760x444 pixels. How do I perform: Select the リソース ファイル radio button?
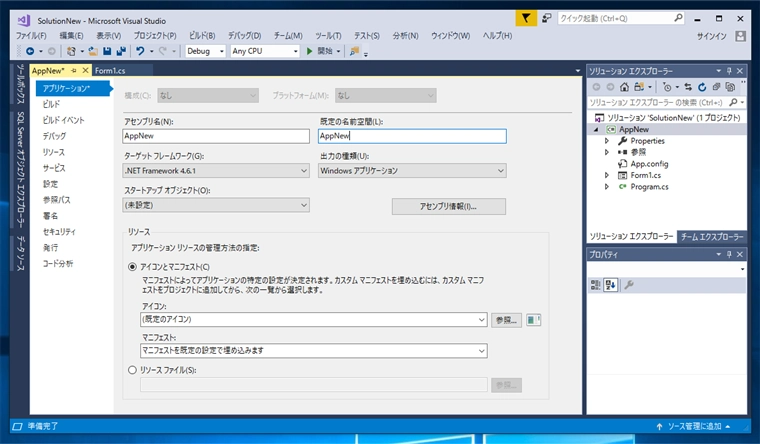132,370
